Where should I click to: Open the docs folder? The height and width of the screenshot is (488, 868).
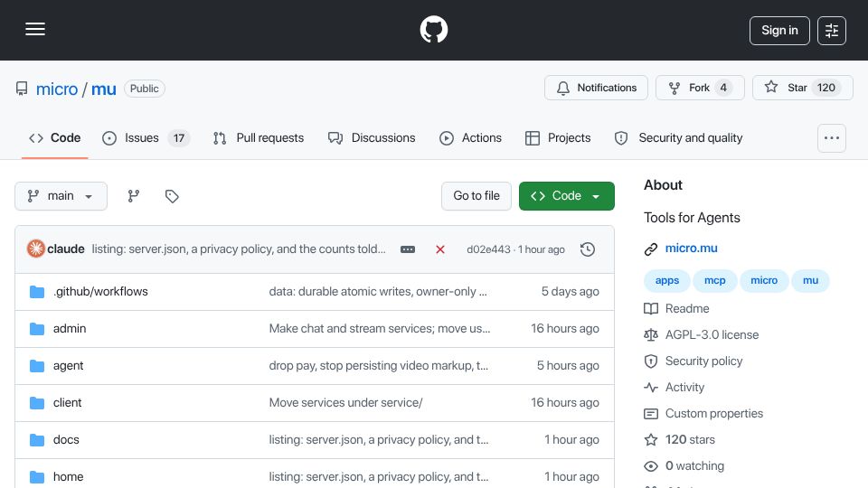[66, 440]
